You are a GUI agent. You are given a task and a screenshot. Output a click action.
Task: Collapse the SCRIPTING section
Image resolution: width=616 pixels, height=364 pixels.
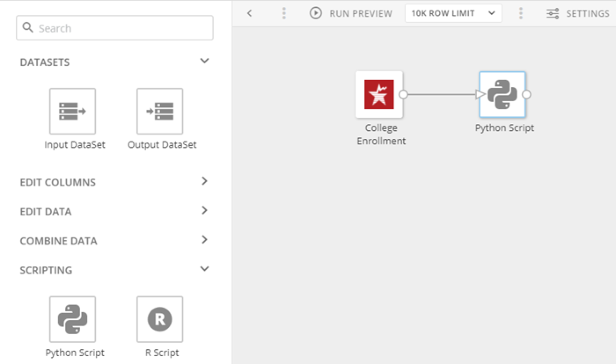[x=204, y=269]
